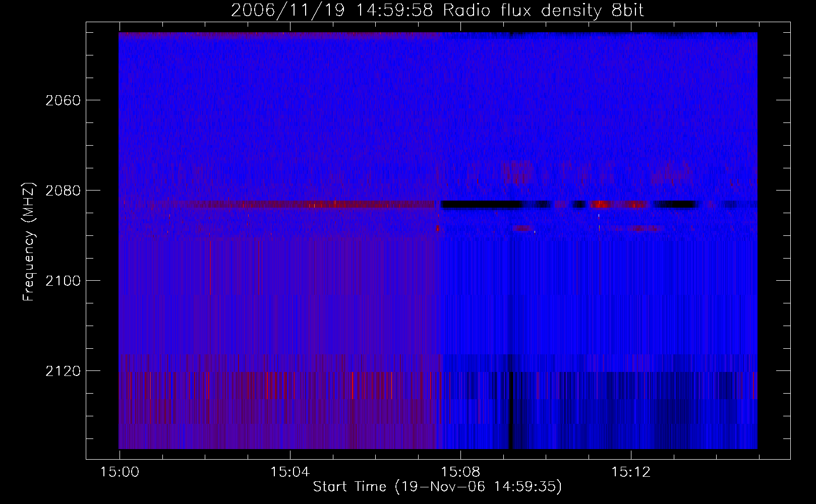
Task: Click the black dropout band near 2083 MHz
Action: click(482, 204)
